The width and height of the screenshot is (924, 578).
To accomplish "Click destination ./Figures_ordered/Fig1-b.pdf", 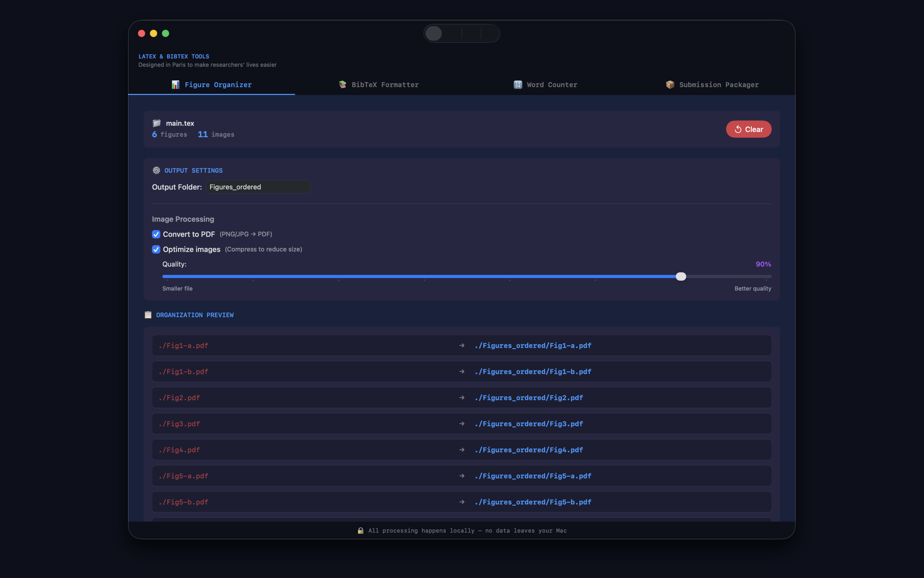I will point(533,372).
